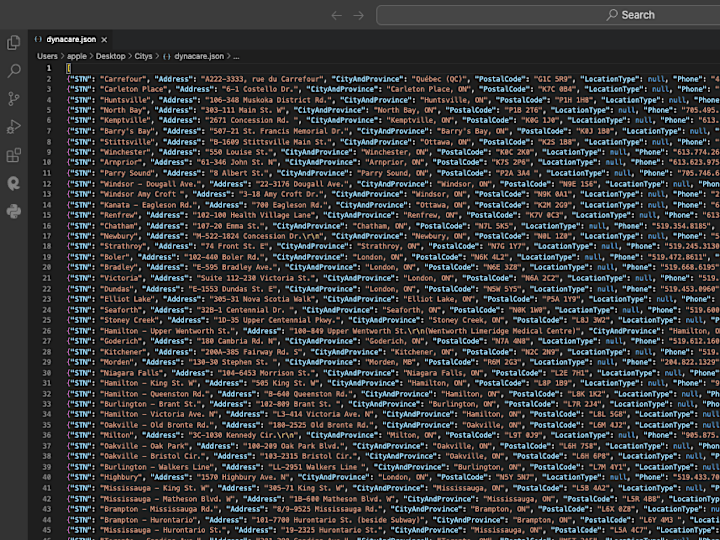This screenshot has height=540, width=720.
Task: Click "Winchester" STN value
Action: coord(125,152)
